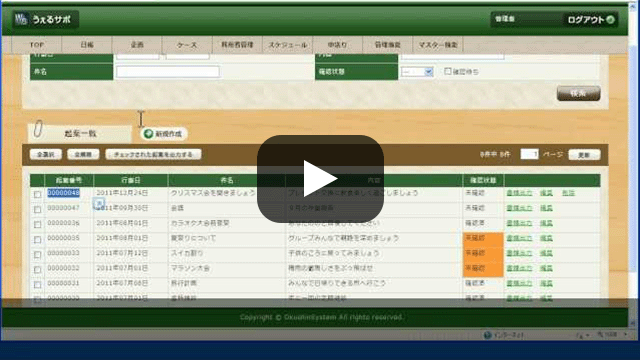The image size is (640, 360).
Task: Click the orange status cell in row 00000035
Action: tap(483, 240)
